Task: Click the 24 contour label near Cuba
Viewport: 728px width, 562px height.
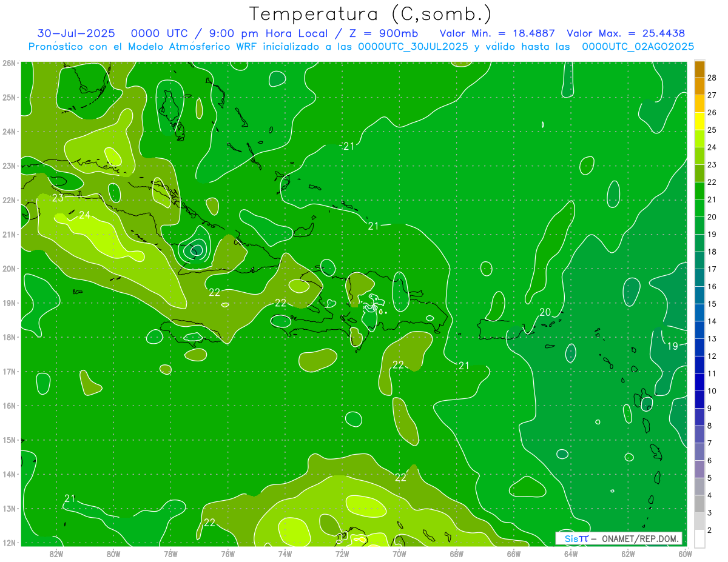Action: tap(85, 215)
